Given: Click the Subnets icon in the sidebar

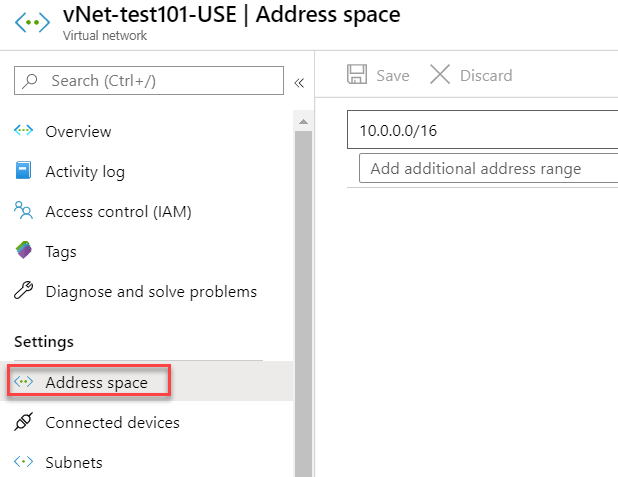Looking at the screenshot, I should coord(24,461).
